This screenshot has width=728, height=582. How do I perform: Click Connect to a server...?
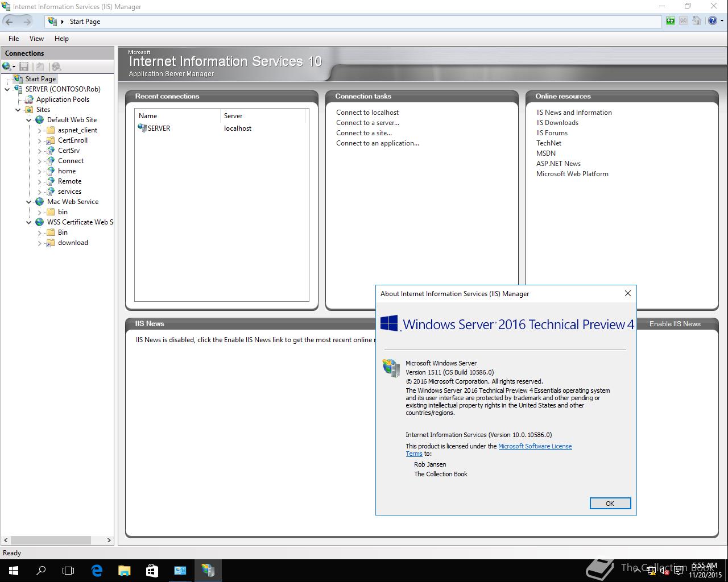click(367, 123)
